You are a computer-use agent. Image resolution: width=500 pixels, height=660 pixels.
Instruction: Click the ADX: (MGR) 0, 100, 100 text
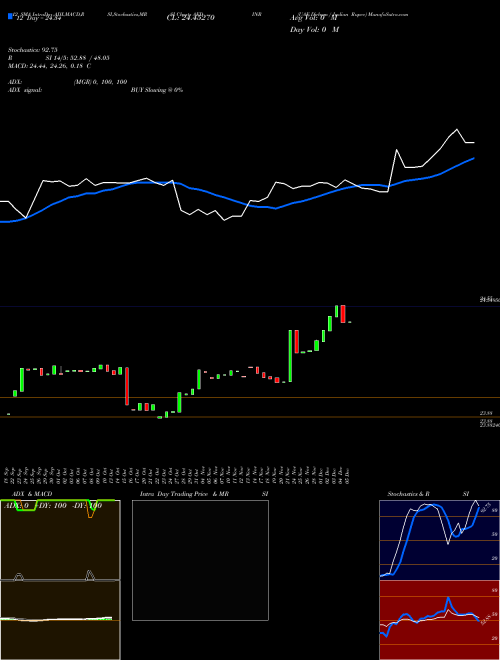[x=67, y=82]
